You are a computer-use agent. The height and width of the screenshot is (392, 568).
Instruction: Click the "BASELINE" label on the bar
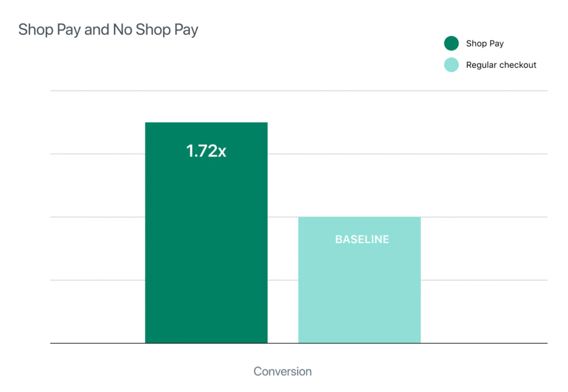point(362,240)
